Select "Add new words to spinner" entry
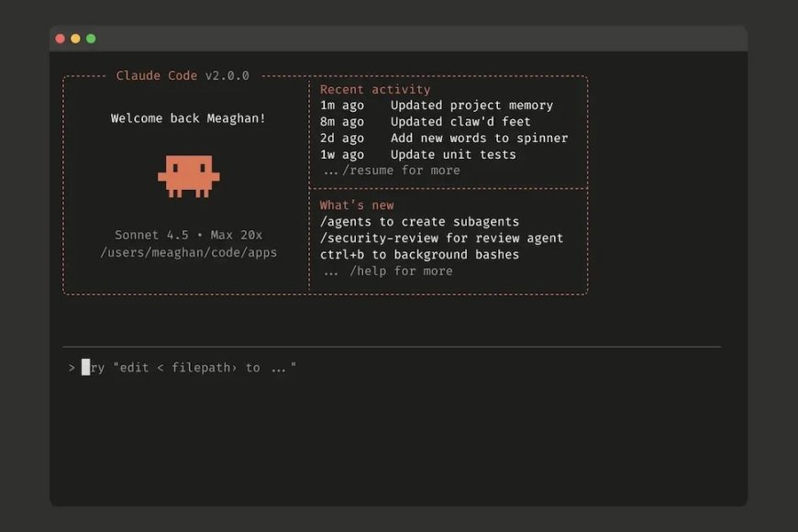This screenshot has width=798, height=532. [444, 138]
